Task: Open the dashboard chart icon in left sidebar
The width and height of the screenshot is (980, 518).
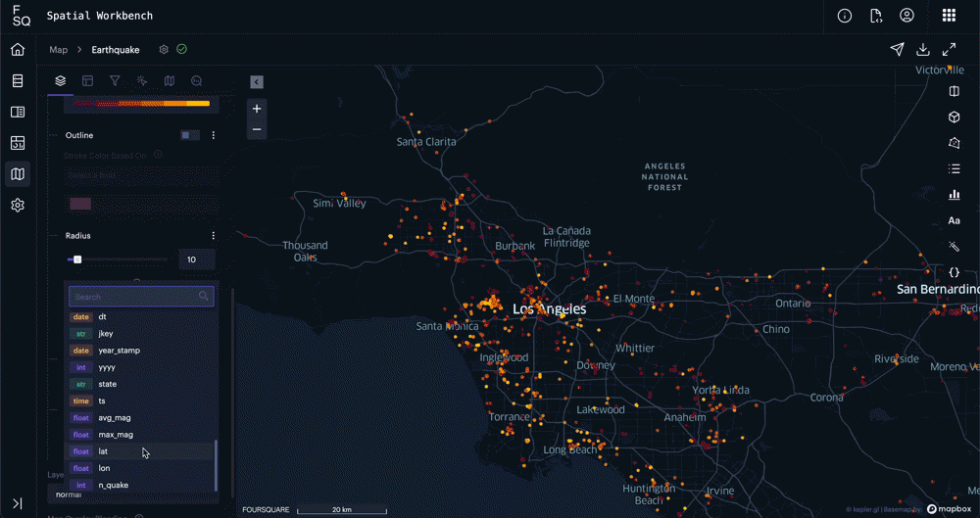Action: tap(18, 143)
